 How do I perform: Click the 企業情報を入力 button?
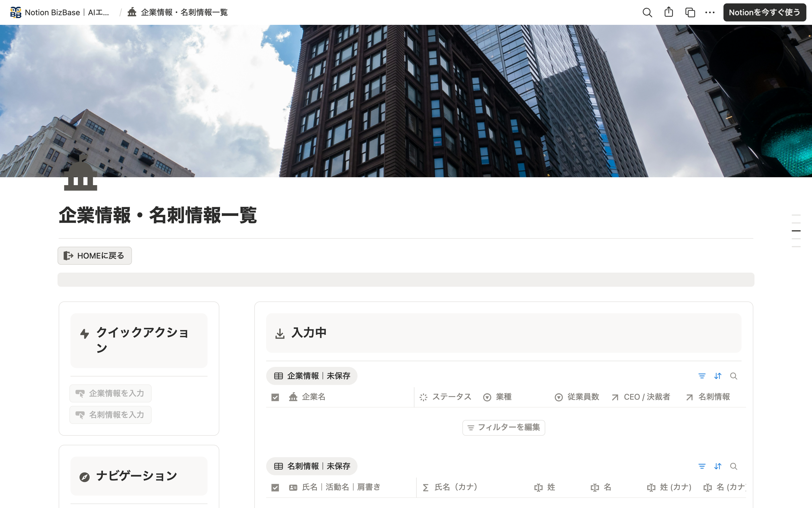point(111,393)
